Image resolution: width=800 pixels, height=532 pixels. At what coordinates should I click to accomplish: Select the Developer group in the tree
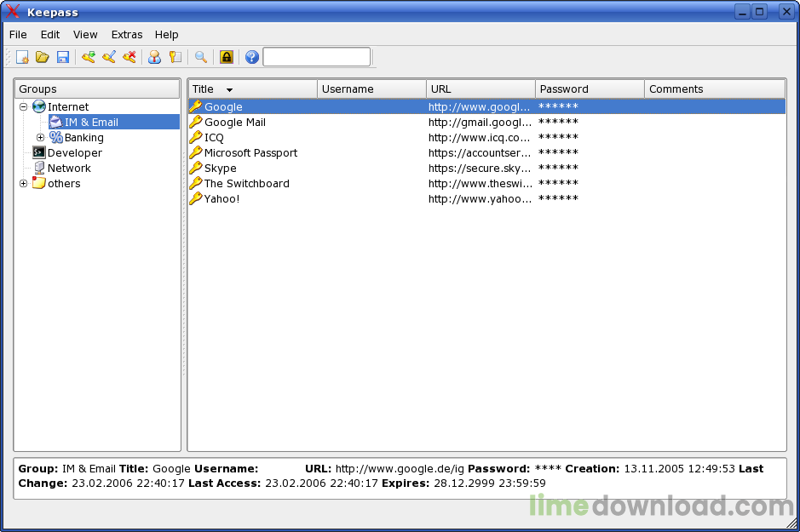(x=74, y=153)
